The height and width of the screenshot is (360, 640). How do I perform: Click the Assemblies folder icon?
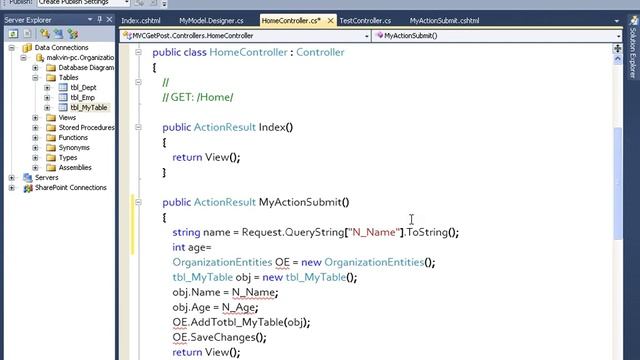point(51,168)
